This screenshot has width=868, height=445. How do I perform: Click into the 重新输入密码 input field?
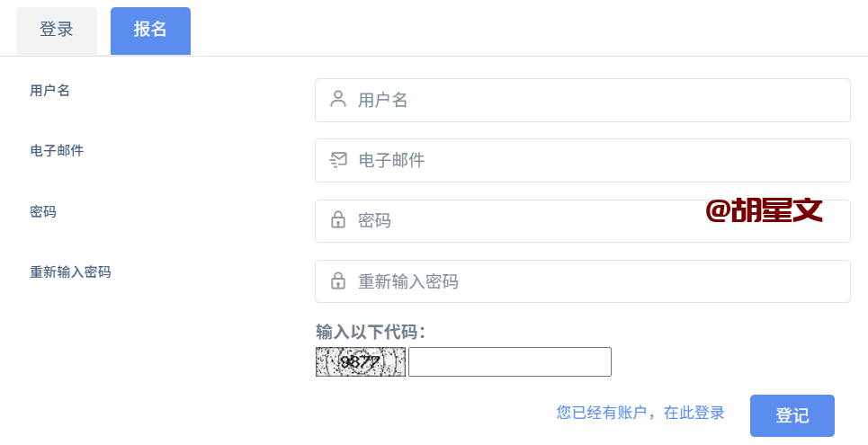click(594, 281)
